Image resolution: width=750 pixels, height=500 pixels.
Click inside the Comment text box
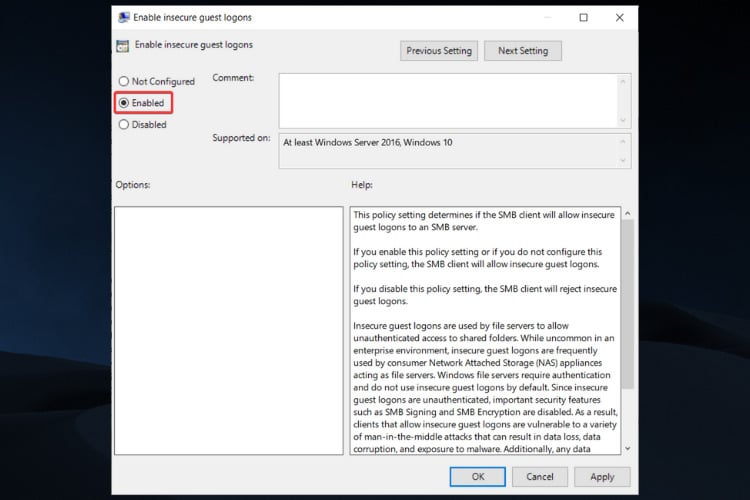pos(448,100)
